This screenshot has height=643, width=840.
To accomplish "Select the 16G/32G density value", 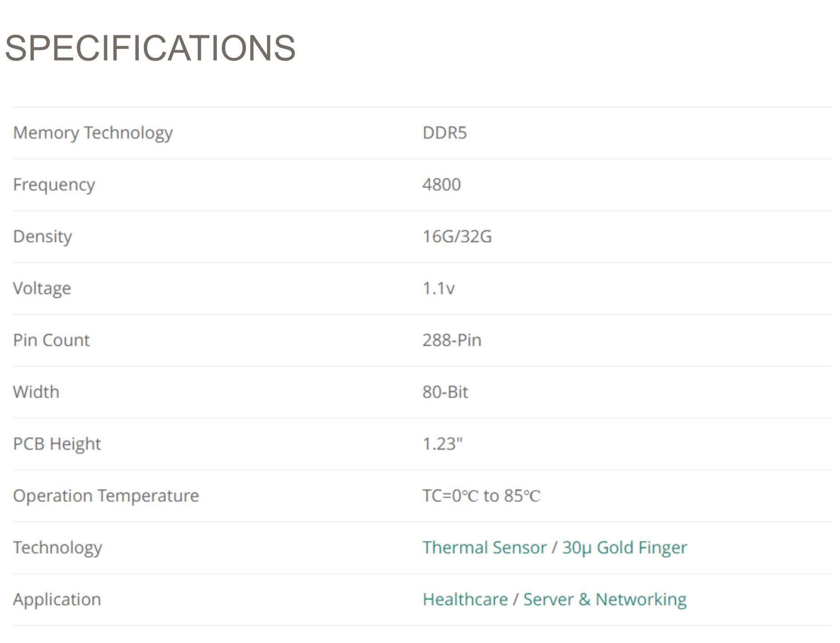I will pos(457,236).
